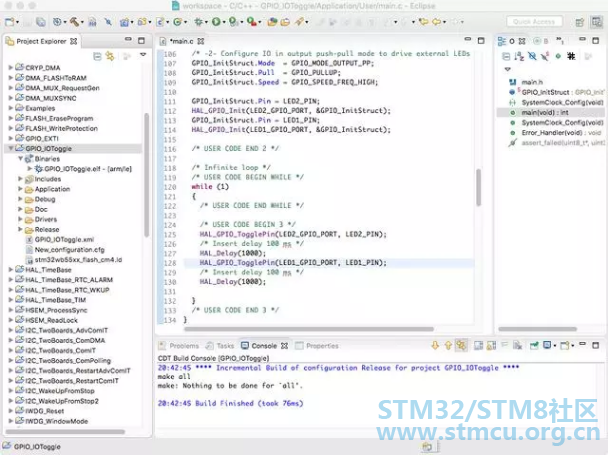609x455 pixels.
Task: Click the Open Console icon
Action: tap(564, 345)
